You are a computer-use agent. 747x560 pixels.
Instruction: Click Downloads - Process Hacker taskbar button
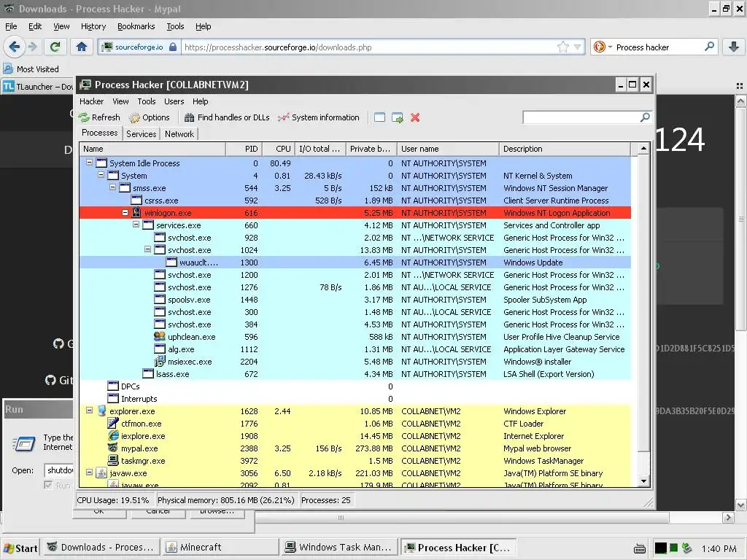pos(101,548)
